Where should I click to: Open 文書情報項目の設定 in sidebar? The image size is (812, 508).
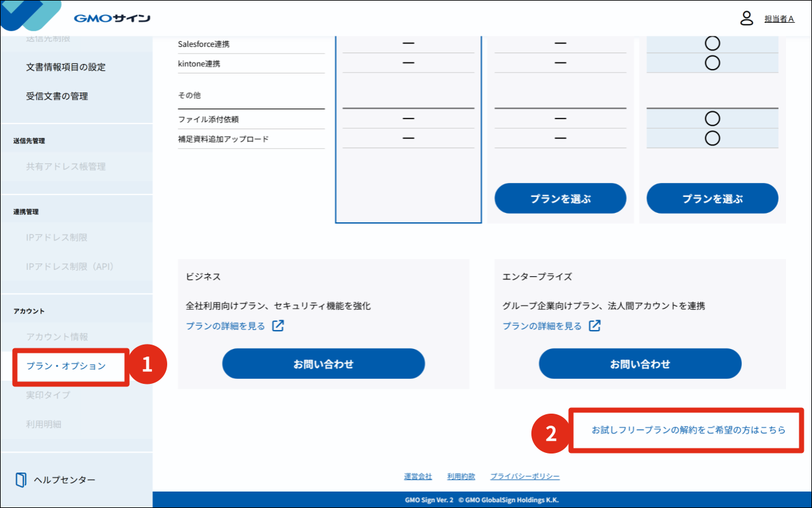point(66,67)
